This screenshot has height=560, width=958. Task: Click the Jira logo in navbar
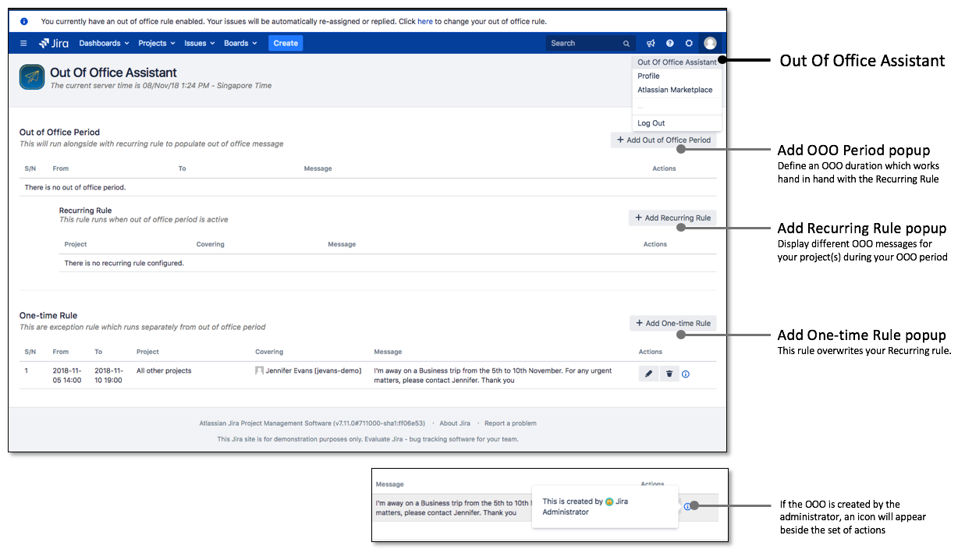point(54,44)
